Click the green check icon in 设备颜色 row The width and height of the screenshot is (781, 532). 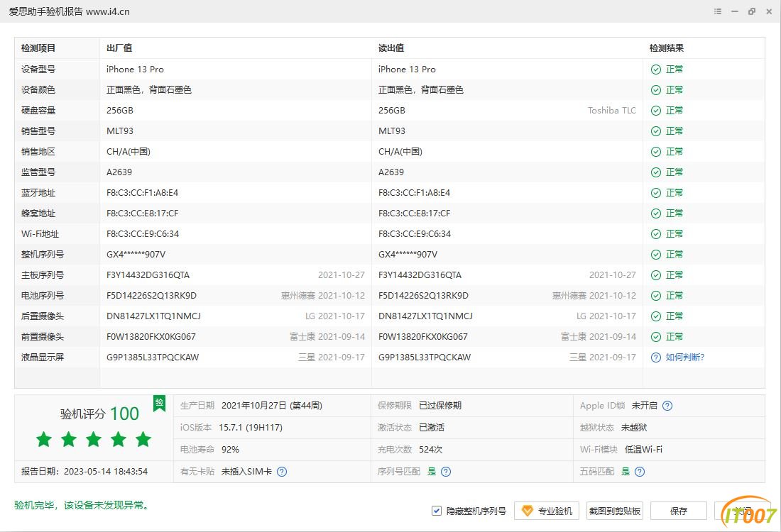tap(656, 90)
